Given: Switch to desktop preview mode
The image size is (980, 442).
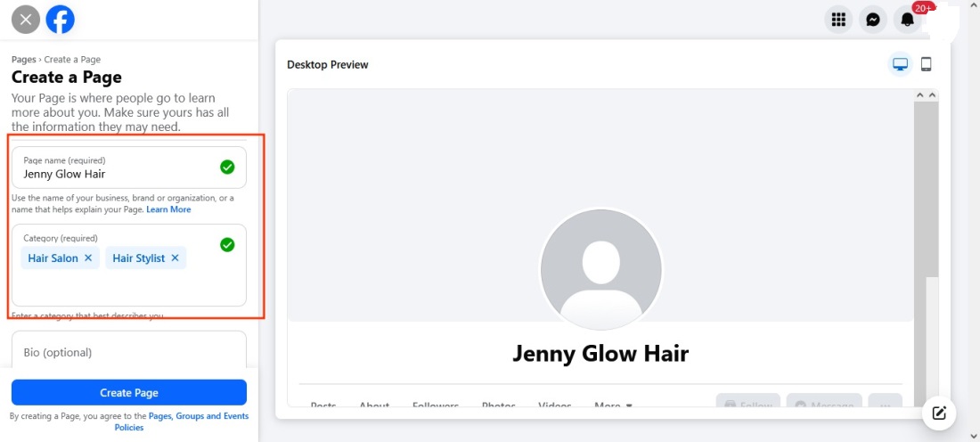Looking at the screenshot, I should (900, 64).
